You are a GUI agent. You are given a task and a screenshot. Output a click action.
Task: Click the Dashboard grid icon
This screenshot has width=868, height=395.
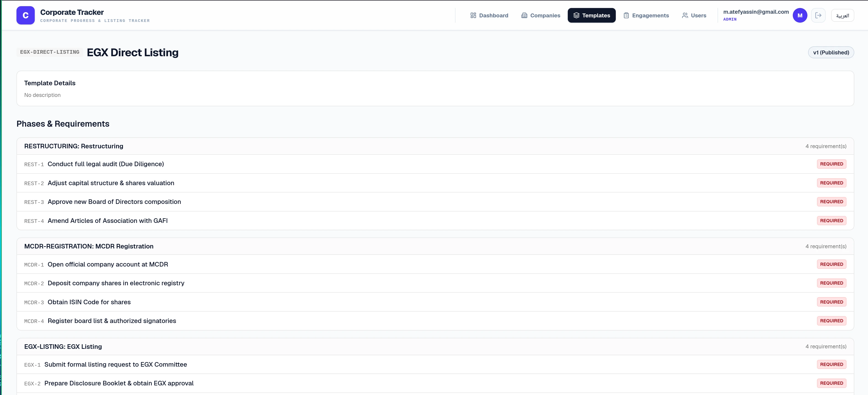point(473,16)
